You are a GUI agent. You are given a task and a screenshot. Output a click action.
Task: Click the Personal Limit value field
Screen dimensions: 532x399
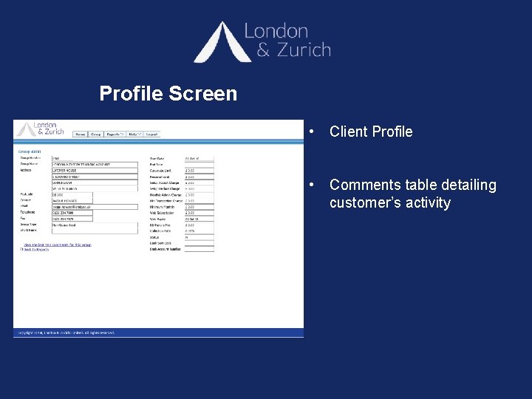tap(199, 177)
